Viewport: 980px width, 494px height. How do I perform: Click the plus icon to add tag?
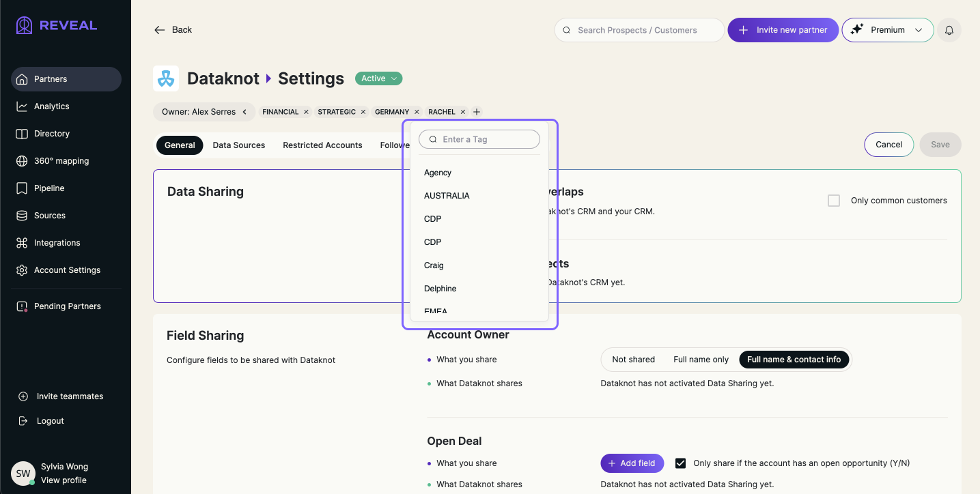pyautogui.click(x=477, y=112)
